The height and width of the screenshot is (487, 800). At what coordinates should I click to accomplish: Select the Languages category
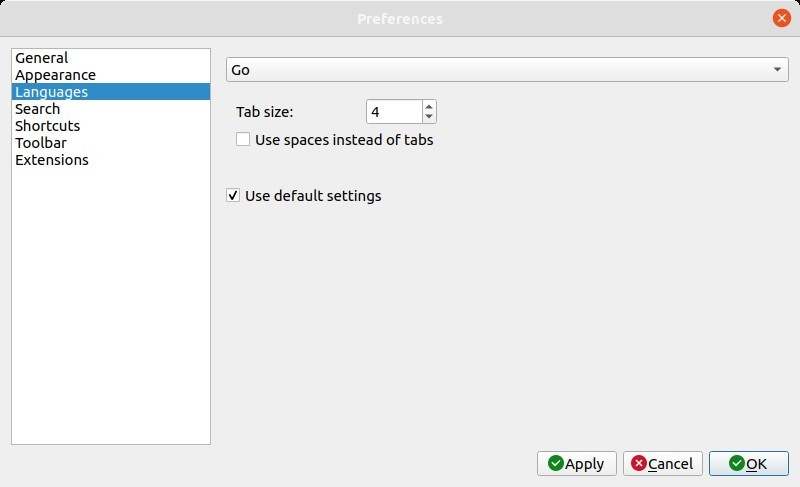click(x=51, y=92)
